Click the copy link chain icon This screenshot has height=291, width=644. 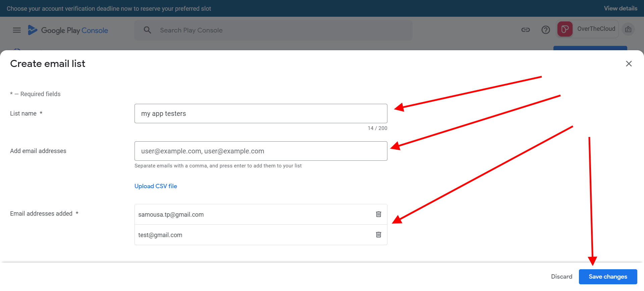point(525,30)
